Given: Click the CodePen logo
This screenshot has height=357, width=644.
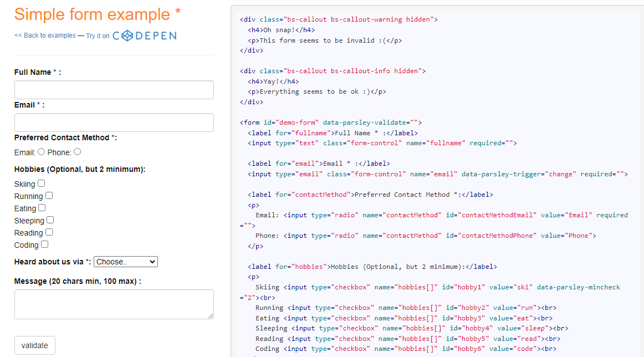Looking at the screenshot, I should click(144, 35).
